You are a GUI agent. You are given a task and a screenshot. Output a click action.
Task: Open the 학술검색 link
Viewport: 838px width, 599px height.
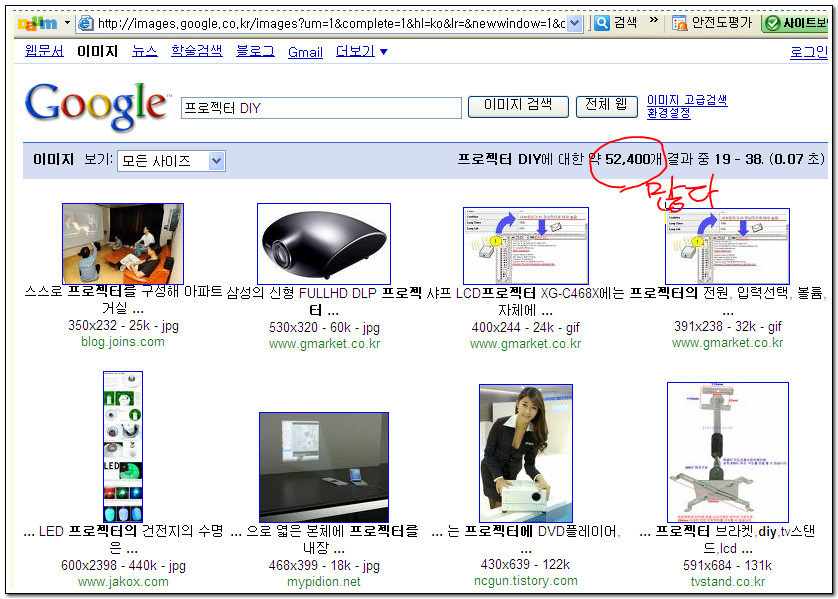tap(197, 51)
